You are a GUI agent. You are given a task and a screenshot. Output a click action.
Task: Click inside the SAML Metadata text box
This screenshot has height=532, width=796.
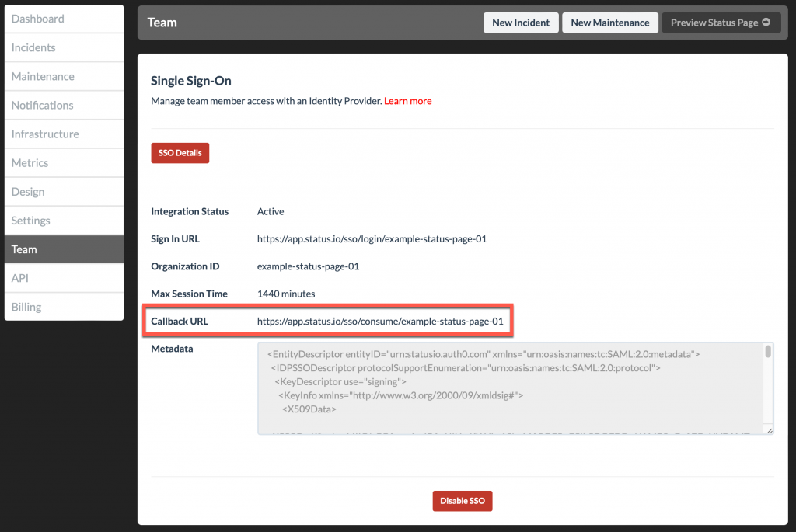[513, 388]
